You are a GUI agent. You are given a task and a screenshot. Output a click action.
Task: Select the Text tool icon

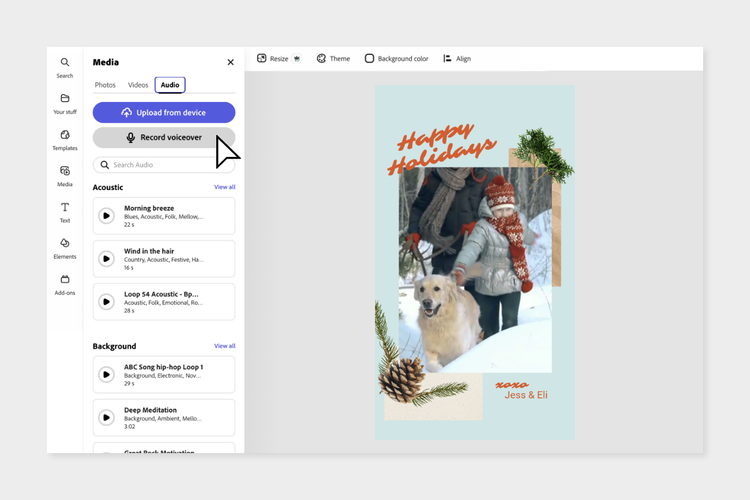(65, 207)
